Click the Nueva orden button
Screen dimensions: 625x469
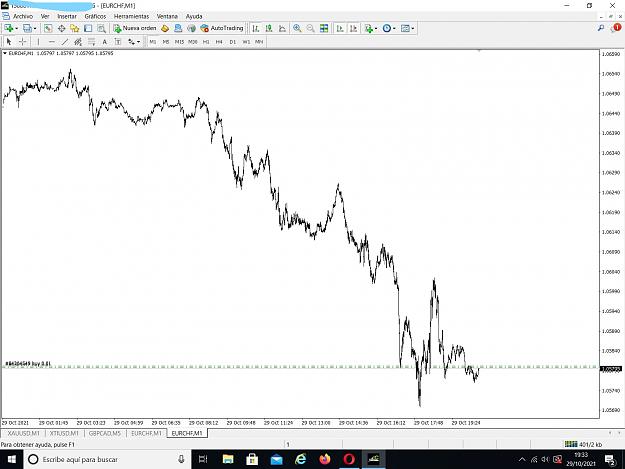[135, 28]
